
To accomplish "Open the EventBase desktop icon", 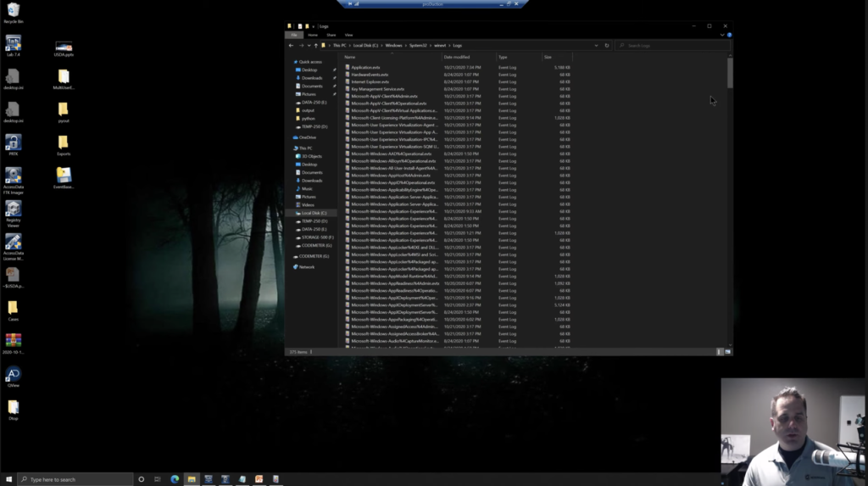I will 64,178.
